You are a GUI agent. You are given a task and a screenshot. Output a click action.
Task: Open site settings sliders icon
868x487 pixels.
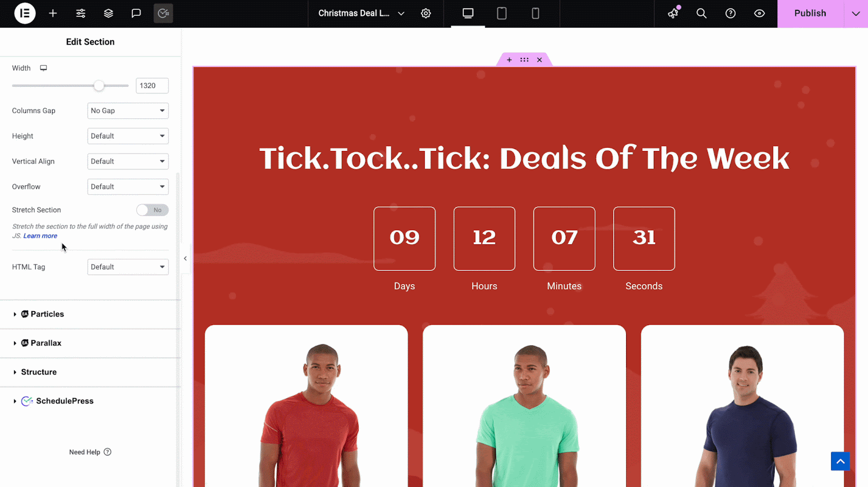point(81,13)
